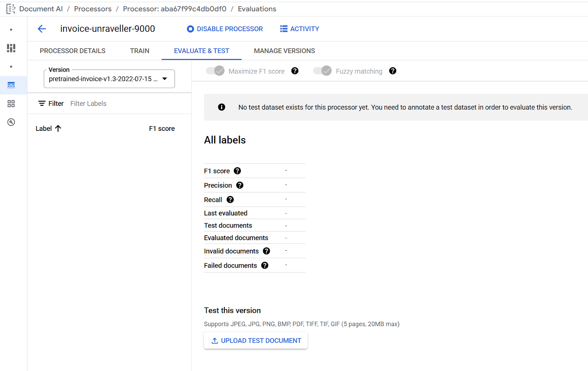Open help for Maximize F1 score
Image resolution: width=588 pixels, height=371 pixels.
pyautogui.click(x=295, y=71)
